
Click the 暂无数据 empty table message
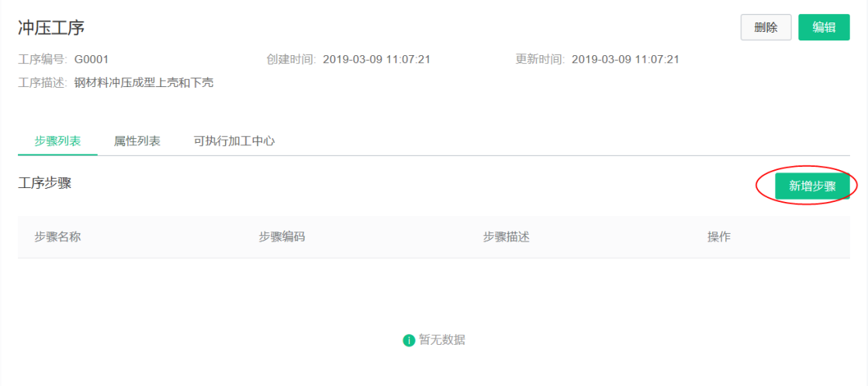441,340
